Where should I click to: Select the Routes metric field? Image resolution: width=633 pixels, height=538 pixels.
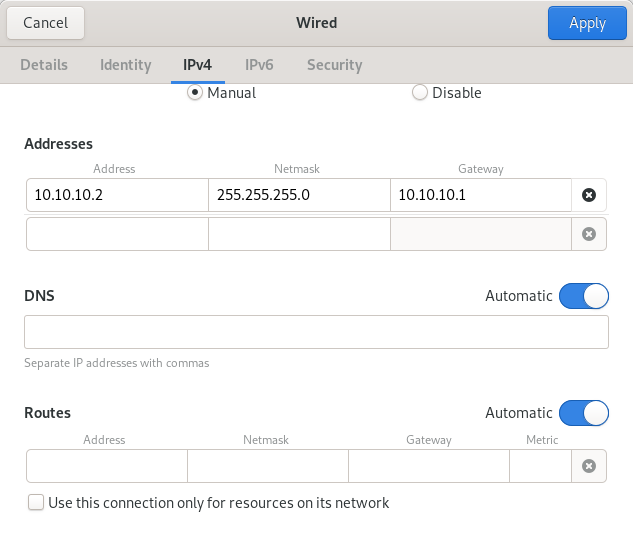pos(541,466)
